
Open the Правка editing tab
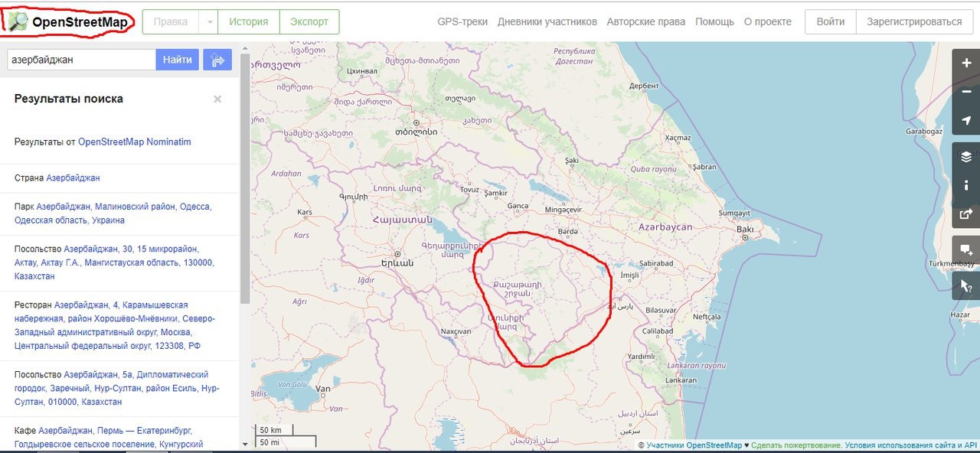(171, 22)
